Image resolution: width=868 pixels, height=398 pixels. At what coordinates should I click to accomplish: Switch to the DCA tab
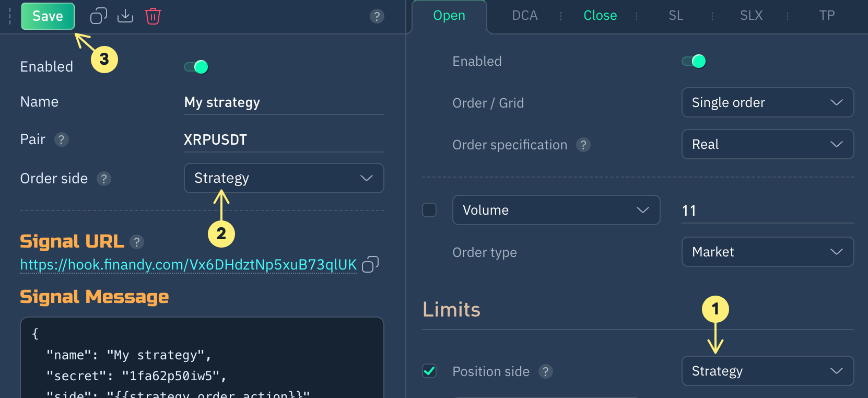point(524,16)
